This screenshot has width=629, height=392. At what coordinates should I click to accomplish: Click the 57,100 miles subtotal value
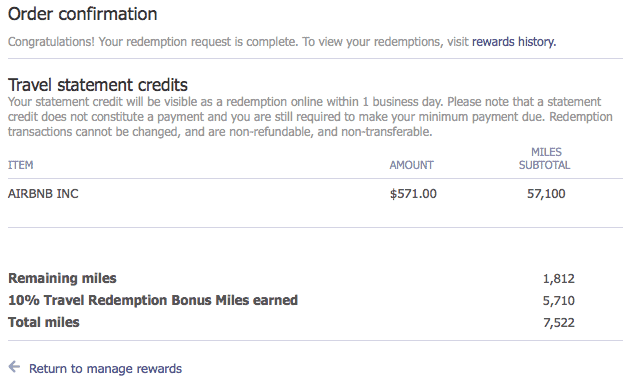tap(546, 194)
